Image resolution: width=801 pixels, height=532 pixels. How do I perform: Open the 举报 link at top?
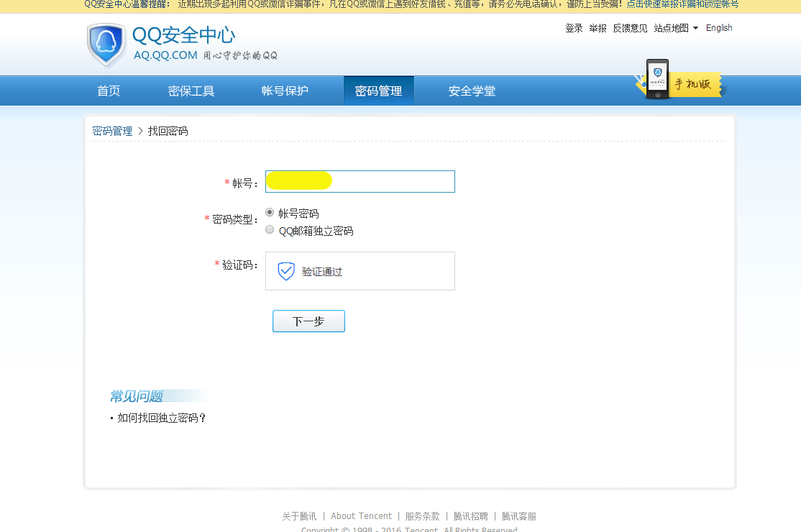598,28
